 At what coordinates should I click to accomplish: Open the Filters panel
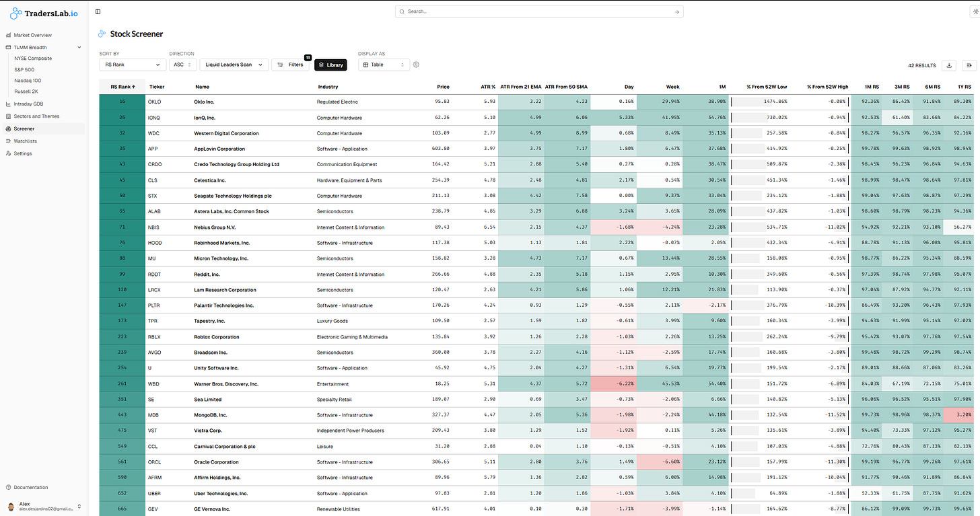pyautogui.click(x=291, y=65)
